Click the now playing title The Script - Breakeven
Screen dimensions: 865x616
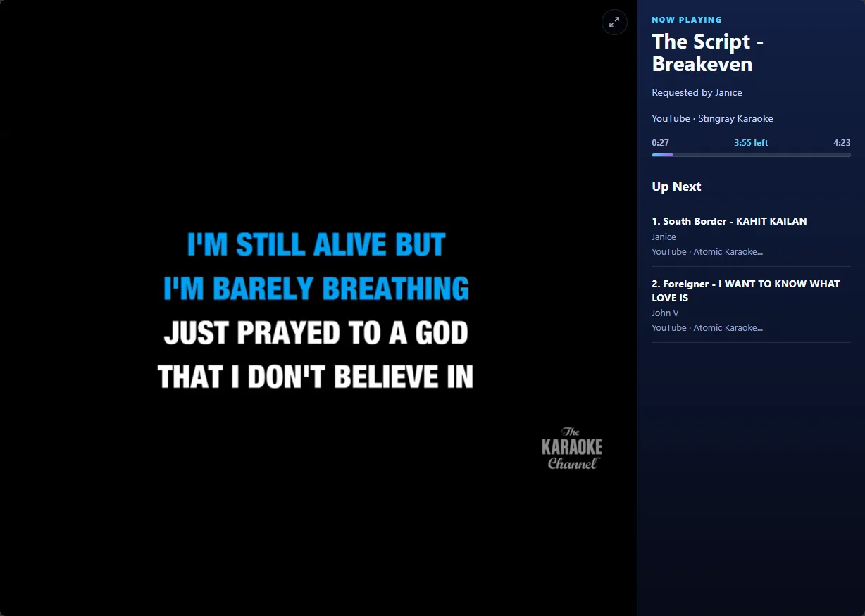click(708, 53)
